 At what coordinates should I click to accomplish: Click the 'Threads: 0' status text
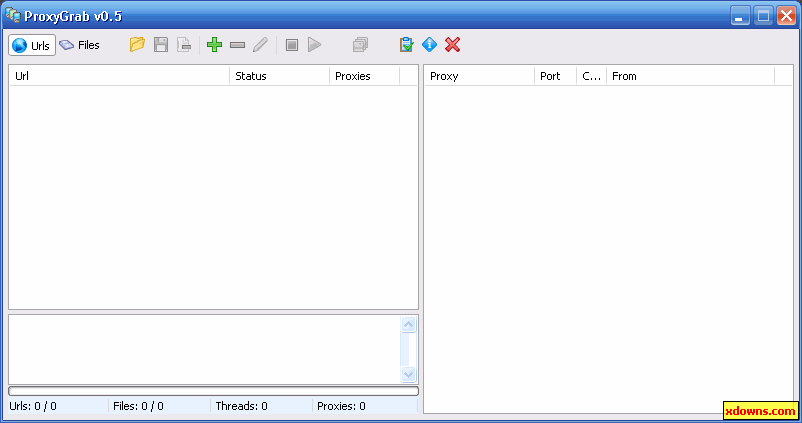pyautogui.click(x=241, y=406)
